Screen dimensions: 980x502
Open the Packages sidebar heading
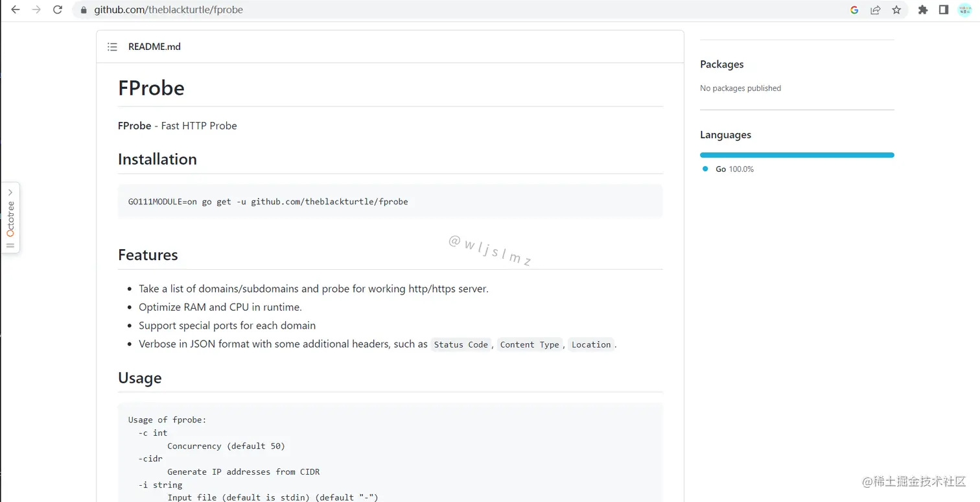[x=721, y=64]
